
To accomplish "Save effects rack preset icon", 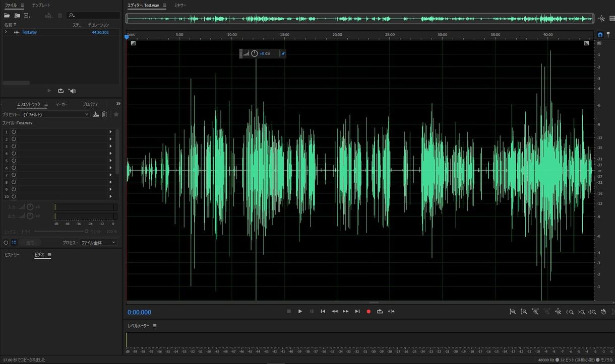I will [x=96, y=114].
